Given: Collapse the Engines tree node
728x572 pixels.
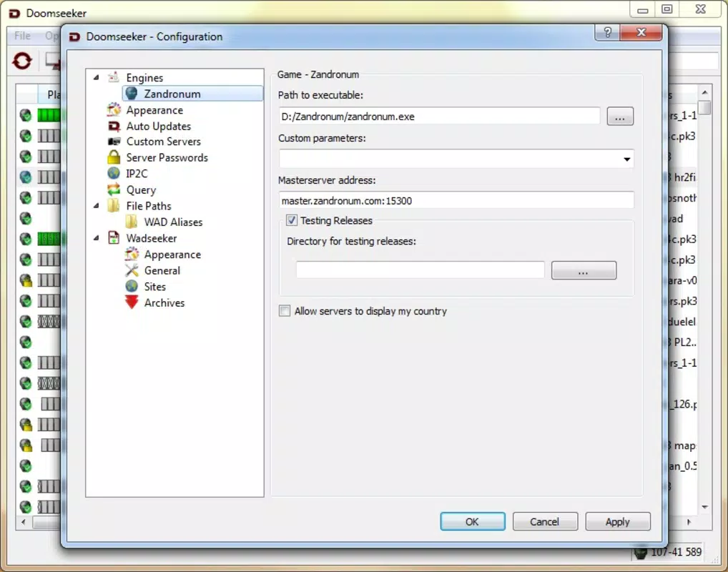Looking at the screenshot, I should click(x=97, y=77).
